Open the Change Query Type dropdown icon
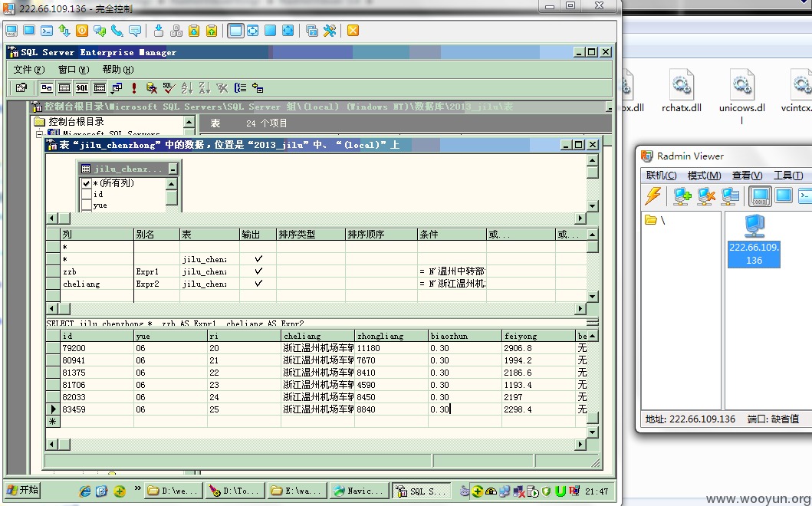 click(x=117, y=88)
